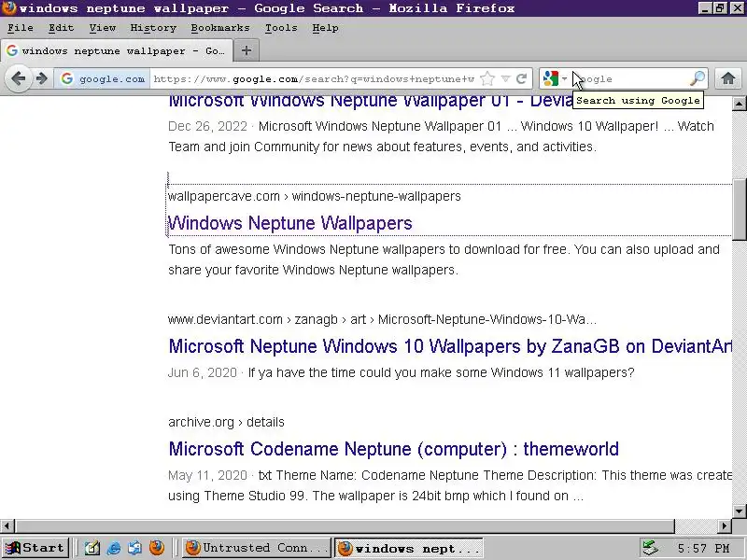Click the vertical scrollbar down arrow
The height and width of the screenshot is (560, 747).
point(740,511)
